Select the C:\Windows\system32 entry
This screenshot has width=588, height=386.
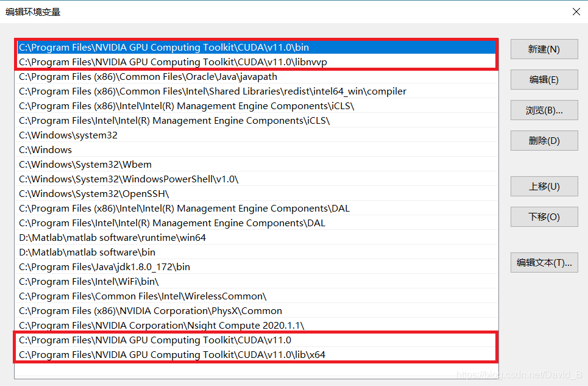point(257,135)
